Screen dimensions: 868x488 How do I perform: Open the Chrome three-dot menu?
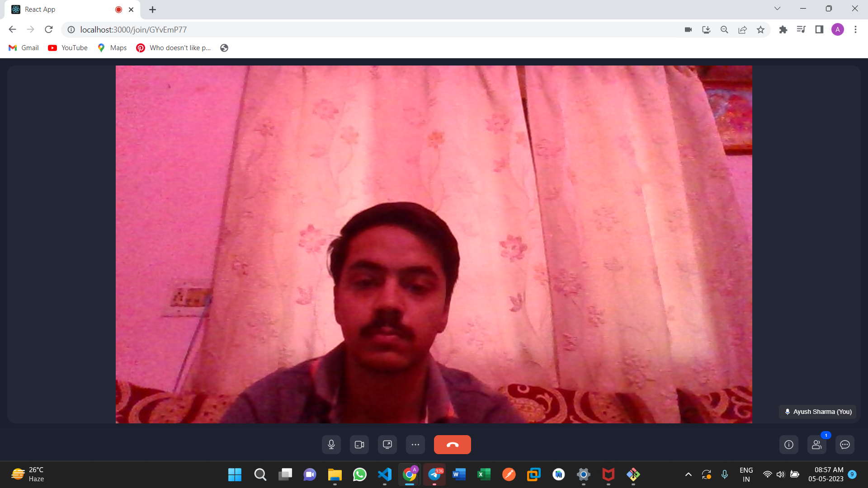pos(855,29)
